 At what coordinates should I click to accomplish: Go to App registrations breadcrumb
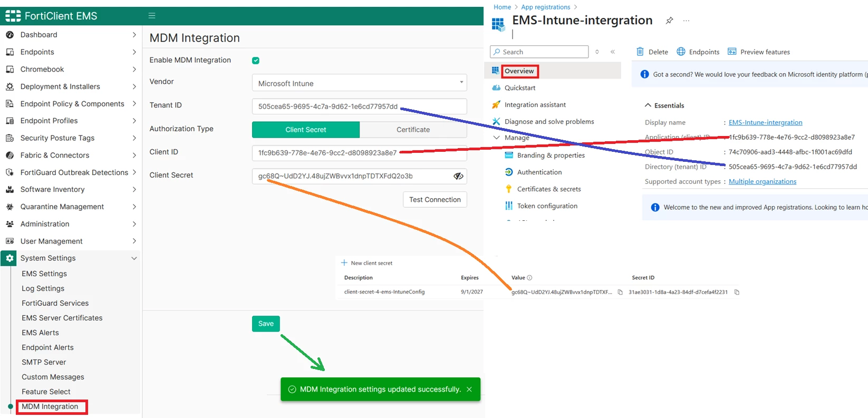546,7
